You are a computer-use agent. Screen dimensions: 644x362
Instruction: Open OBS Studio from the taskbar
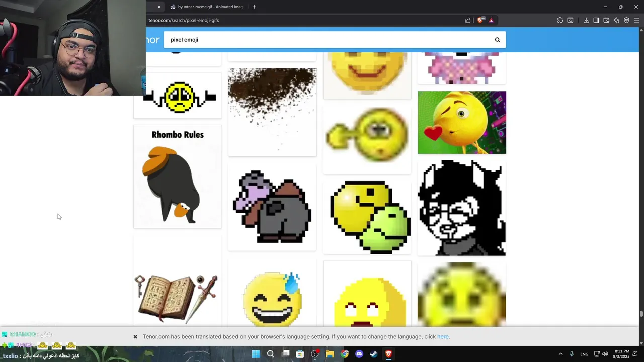(x=315, y=354)
